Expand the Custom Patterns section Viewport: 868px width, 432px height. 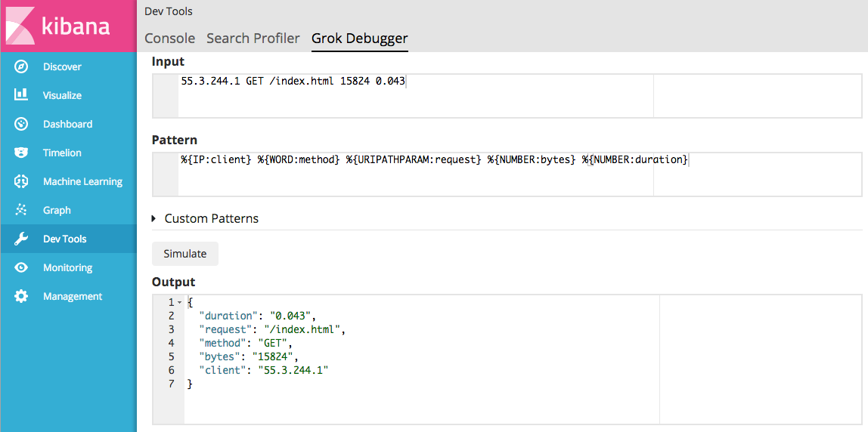206,218
